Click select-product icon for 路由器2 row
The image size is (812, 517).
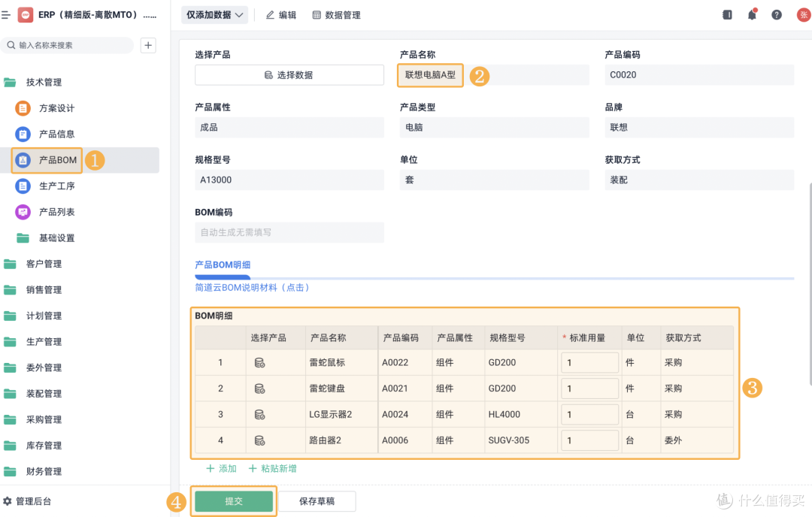coord(259,440)
